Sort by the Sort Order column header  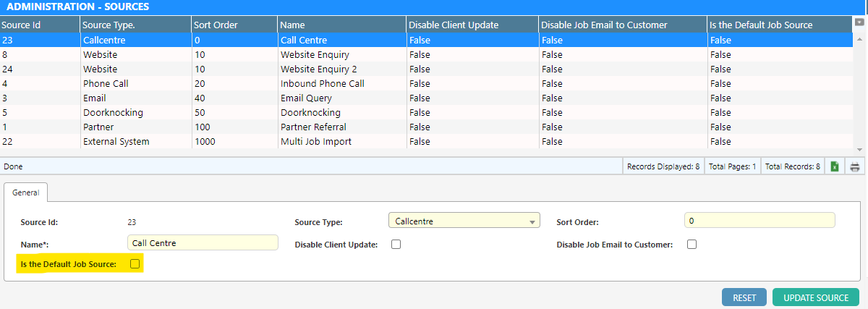coord(234,25)
